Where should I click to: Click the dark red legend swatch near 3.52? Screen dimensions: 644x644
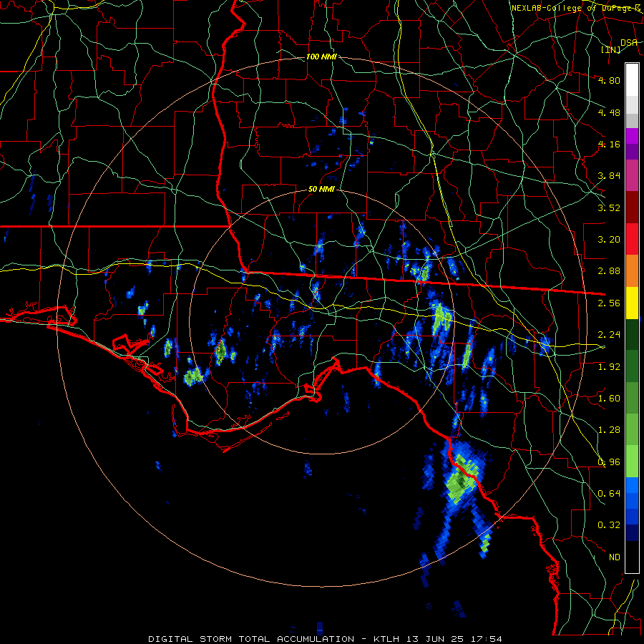tap(632, 208)
